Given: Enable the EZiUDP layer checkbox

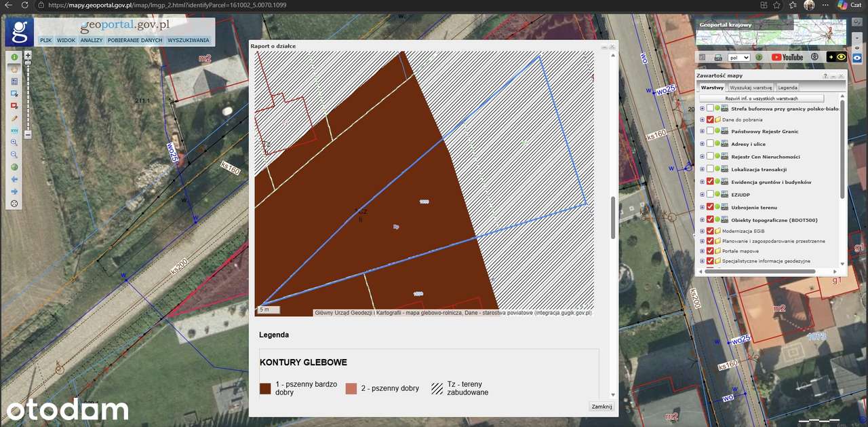Looking at the screenshot, I should coord(710,194).
